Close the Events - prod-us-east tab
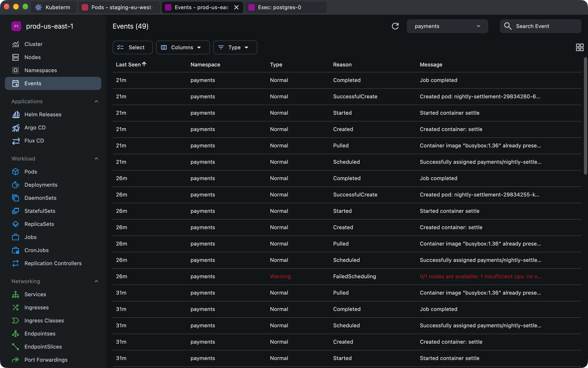588x368 pixels. pos(236,7)
